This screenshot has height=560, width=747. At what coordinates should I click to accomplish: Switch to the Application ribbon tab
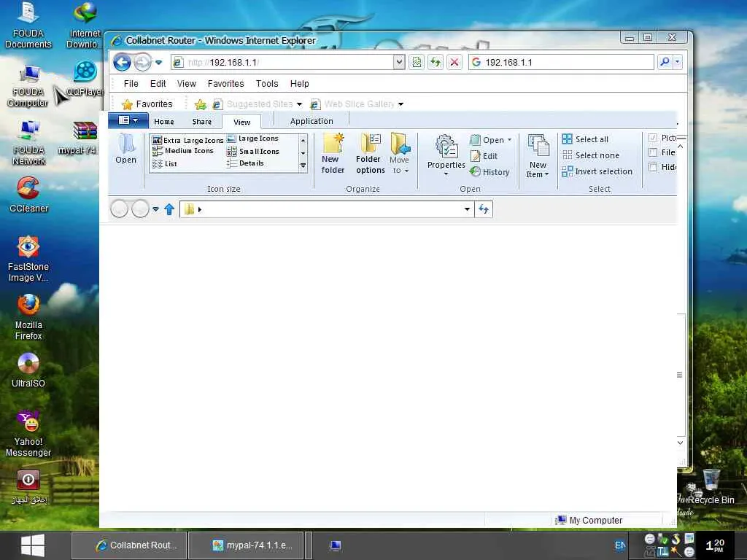coord(311,121)
